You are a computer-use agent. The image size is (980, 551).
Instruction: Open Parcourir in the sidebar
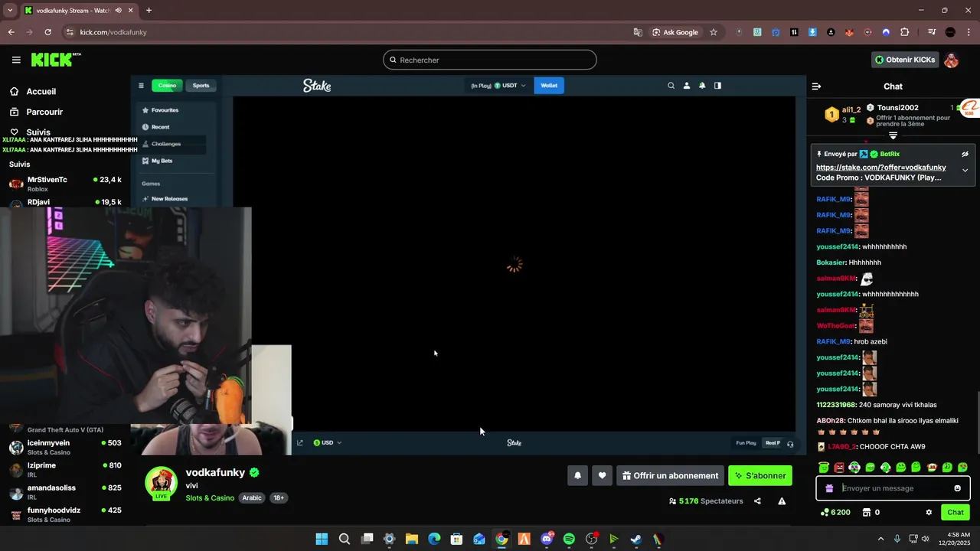tap(36, 112)
